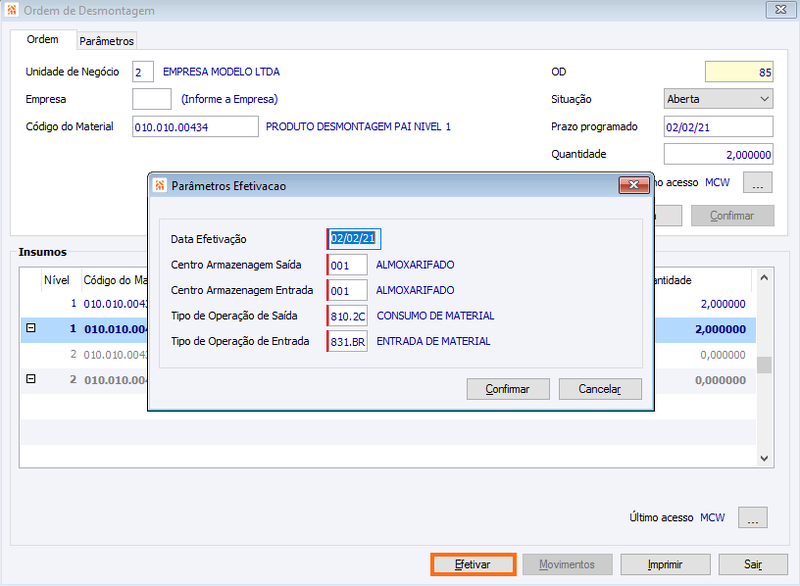Focus the Centro Armazenagem Saída field

[347, 265]
